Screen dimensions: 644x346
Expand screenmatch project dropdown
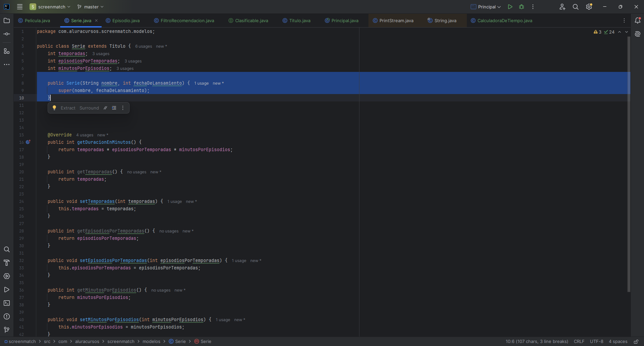point(50,7)
